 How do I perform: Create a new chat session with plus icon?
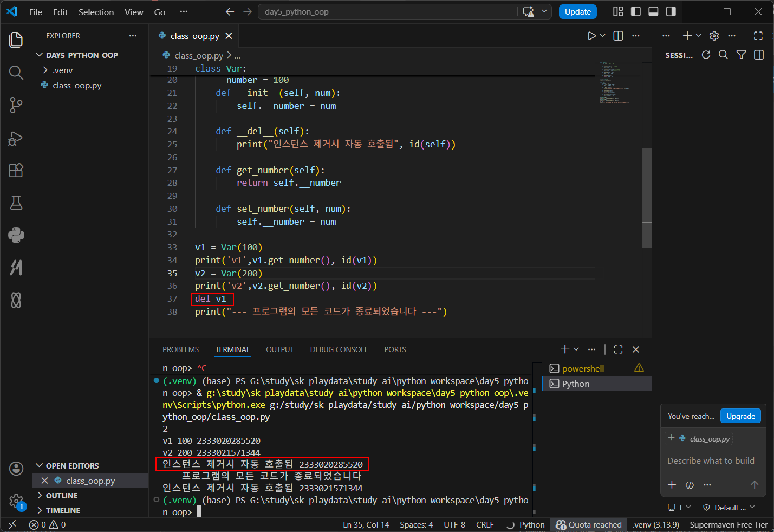[687, 36]
